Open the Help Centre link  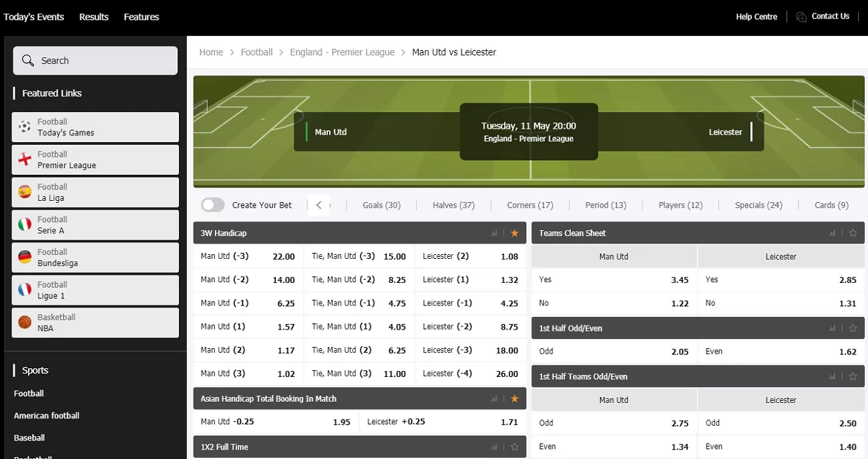pyautogui.click(x=756, y=17)
